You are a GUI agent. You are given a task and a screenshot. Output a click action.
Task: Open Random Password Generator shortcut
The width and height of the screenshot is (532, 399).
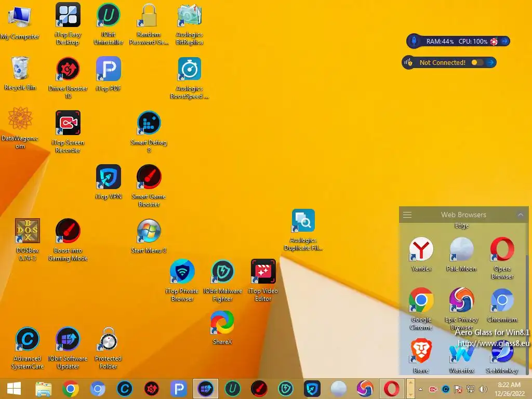pyautogui.click(x=149, y=23)
